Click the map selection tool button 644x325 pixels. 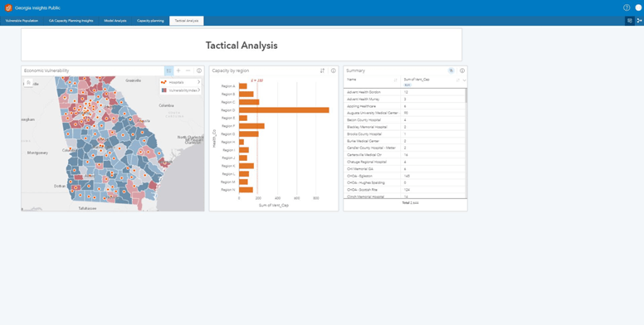[x=28, y=83]
